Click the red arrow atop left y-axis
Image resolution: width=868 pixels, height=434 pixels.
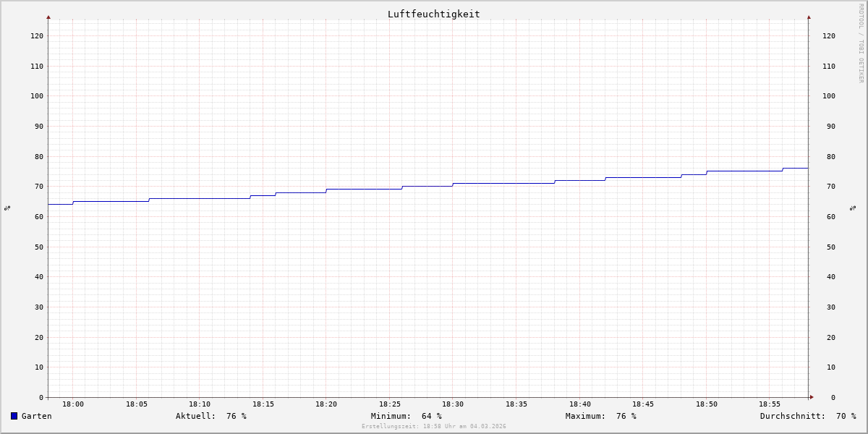48,17
